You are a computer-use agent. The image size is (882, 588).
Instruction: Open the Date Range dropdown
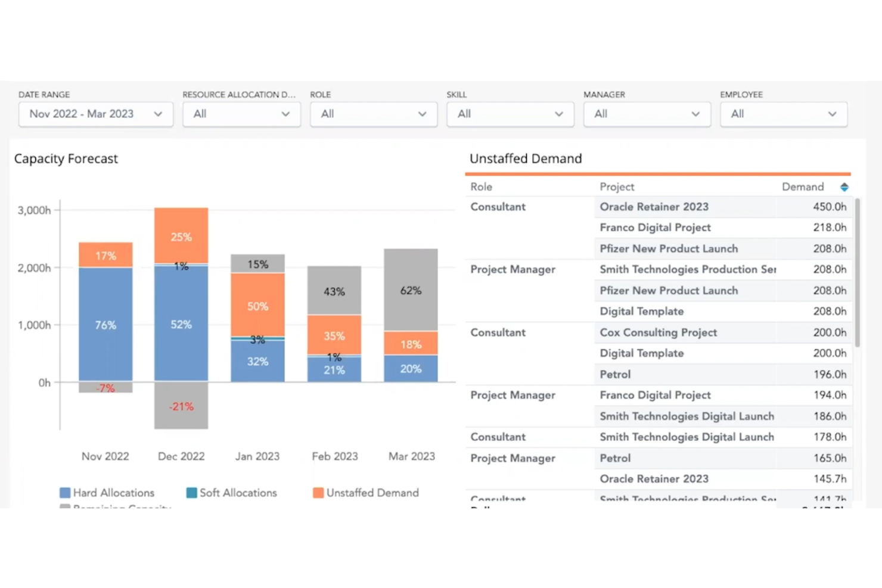pos(95,114)
